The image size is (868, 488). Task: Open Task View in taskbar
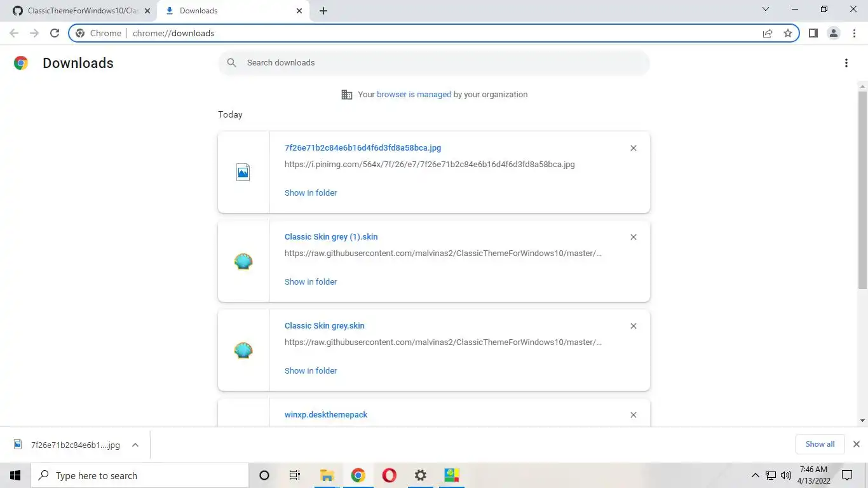click(295, 475)
